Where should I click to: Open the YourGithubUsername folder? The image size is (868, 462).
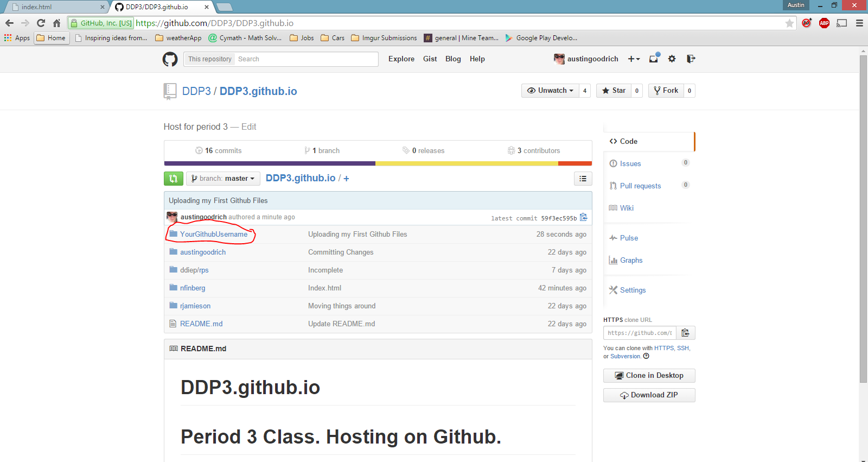coord(214,235)
